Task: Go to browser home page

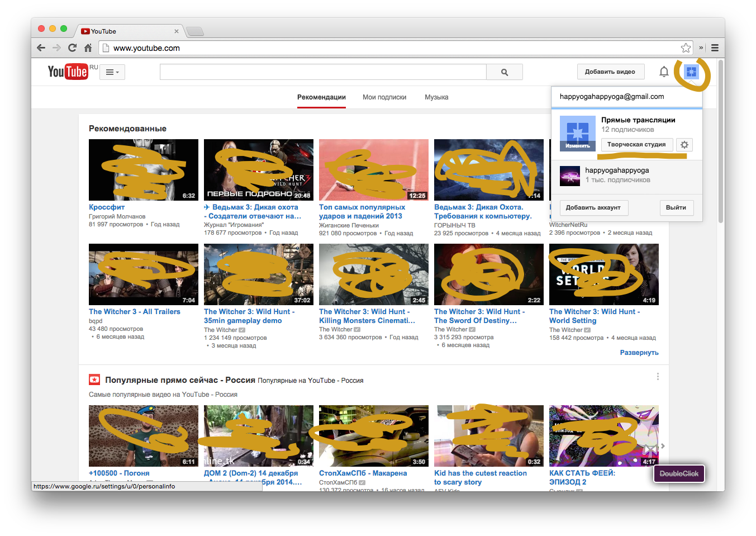Action: [88, 48]
